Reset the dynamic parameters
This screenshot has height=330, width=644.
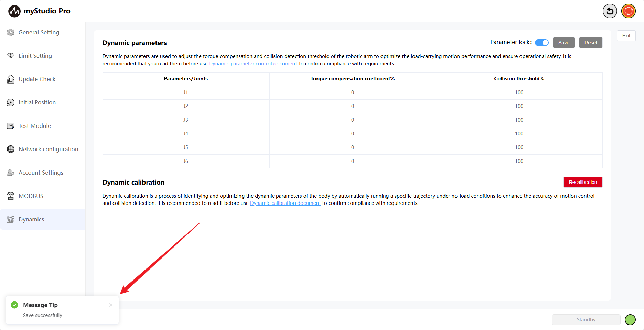590,43
